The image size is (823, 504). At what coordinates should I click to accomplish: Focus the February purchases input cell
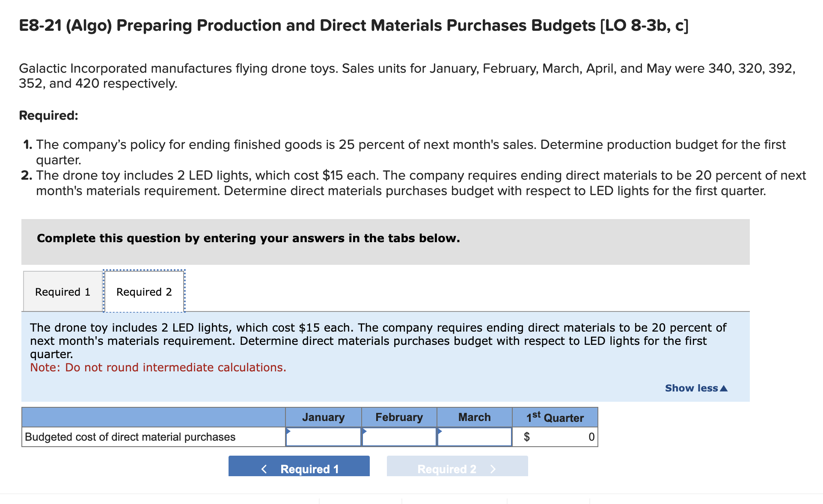click(x=399, y=437)
